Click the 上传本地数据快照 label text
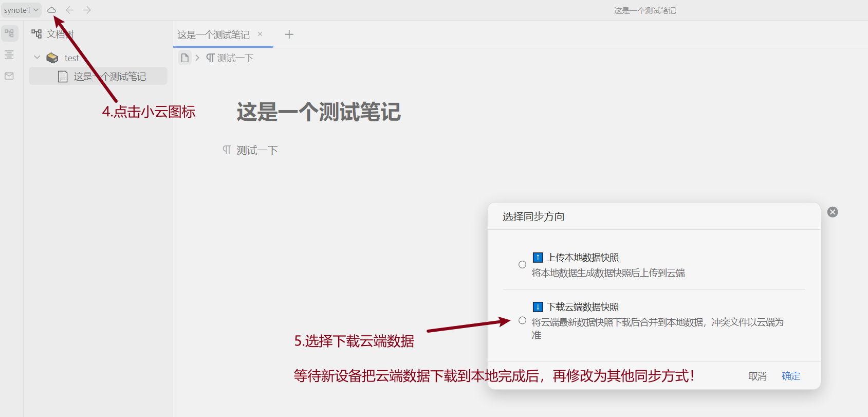This screenshot has height=417, width=868. point(583,258)
